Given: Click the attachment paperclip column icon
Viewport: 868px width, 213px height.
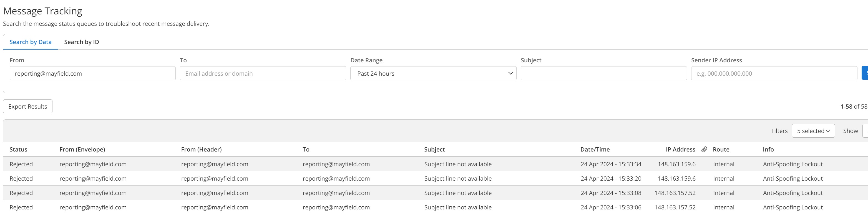Looking at the screenshot, I should 704,149.
